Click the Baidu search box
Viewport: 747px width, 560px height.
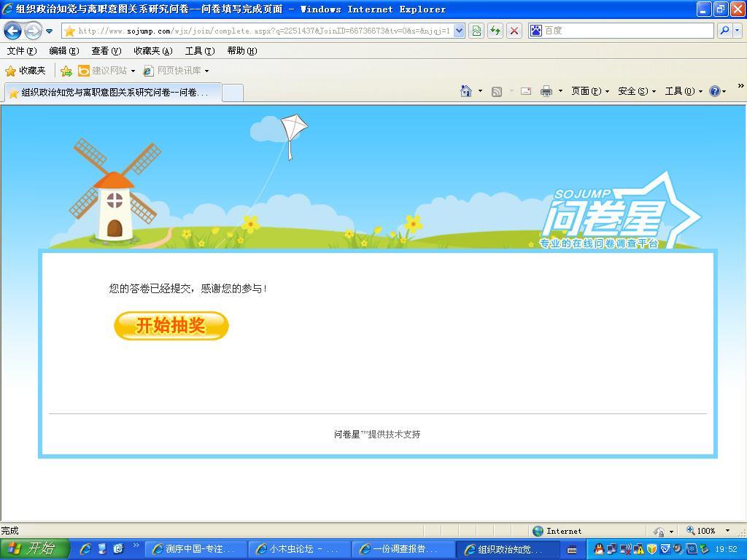click(x=621, y=31)
